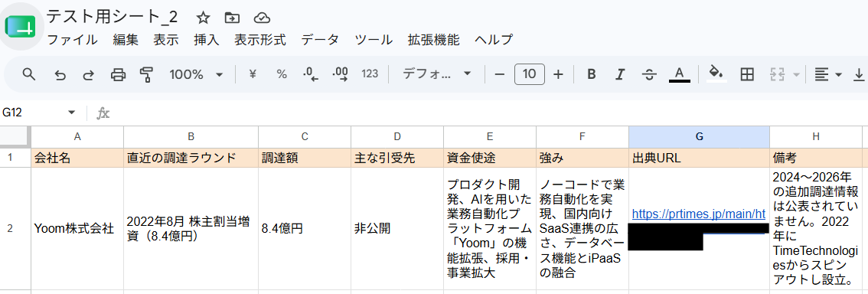This screenshot has height=294, width=868.
Task: Select the 直近の調達ラウンド header cell
Action: (191, 158)
